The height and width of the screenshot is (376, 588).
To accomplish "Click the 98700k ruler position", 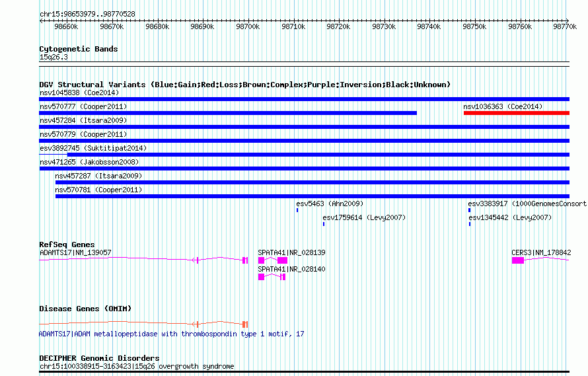I will [x=248, y=26].
